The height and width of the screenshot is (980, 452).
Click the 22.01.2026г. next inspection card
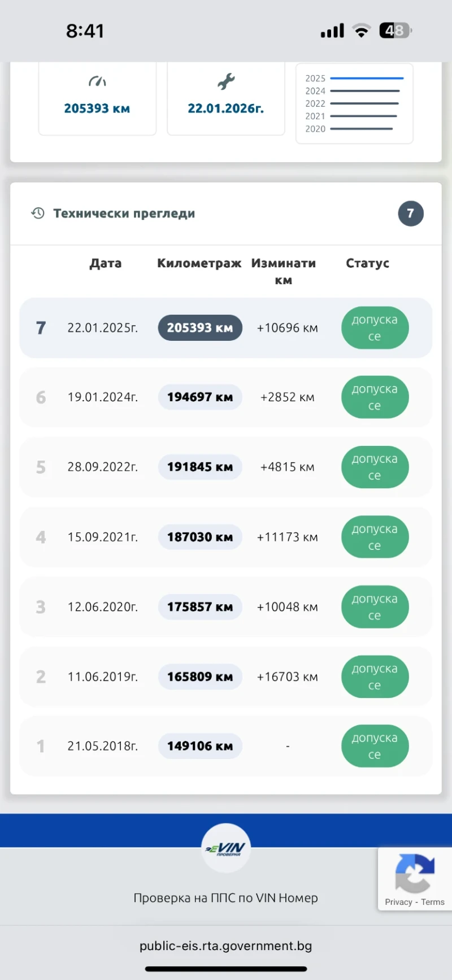point(226,99)
